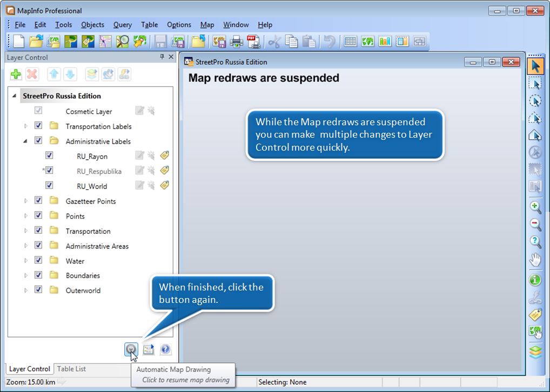Select the Cosmetic Layer row
This screenshot has width=550, height=392.
(x=91, y=111)
